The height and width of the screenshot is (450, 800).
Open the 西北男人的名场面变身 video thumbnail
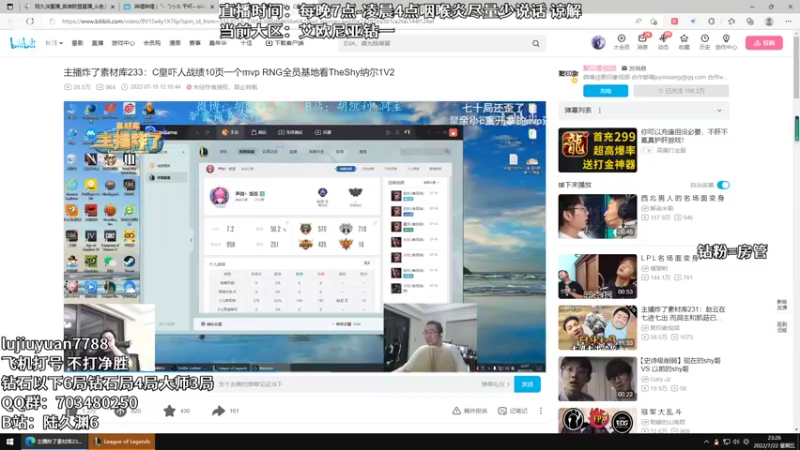tap(597, 216)
